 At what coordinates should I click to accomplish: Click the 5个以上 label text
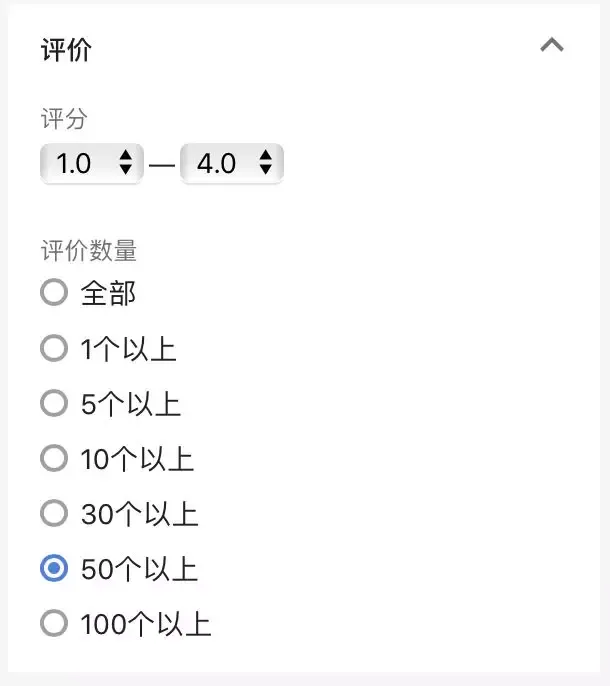pos(131,404)
